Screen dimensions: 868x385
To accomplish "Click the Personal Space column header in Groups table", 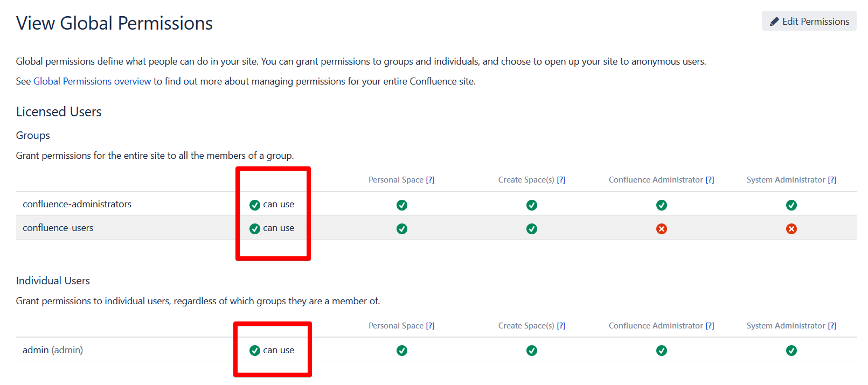I will click(396, 180).
